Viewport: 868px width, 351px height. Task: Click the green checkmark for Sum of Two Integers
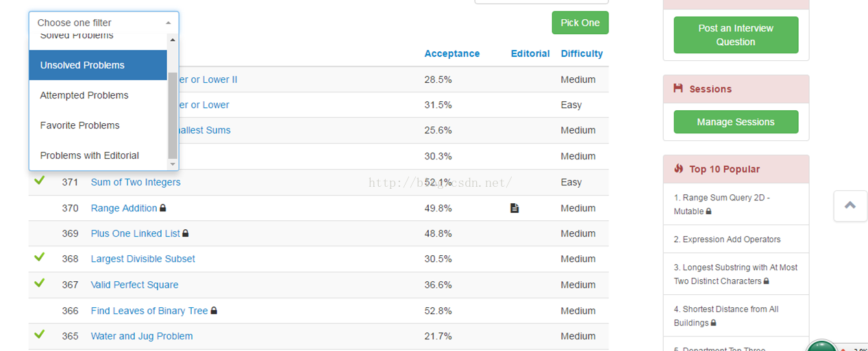[40, 181]
